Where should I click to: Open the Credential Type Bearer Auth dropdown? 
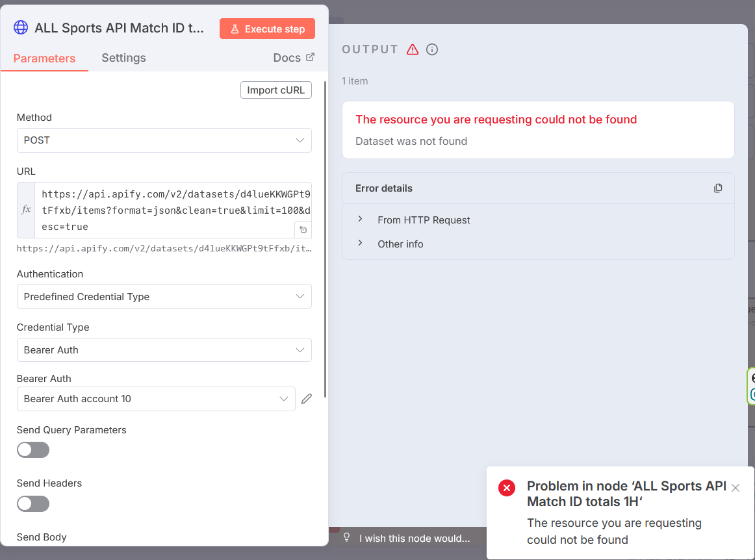[x=164, y=350]
